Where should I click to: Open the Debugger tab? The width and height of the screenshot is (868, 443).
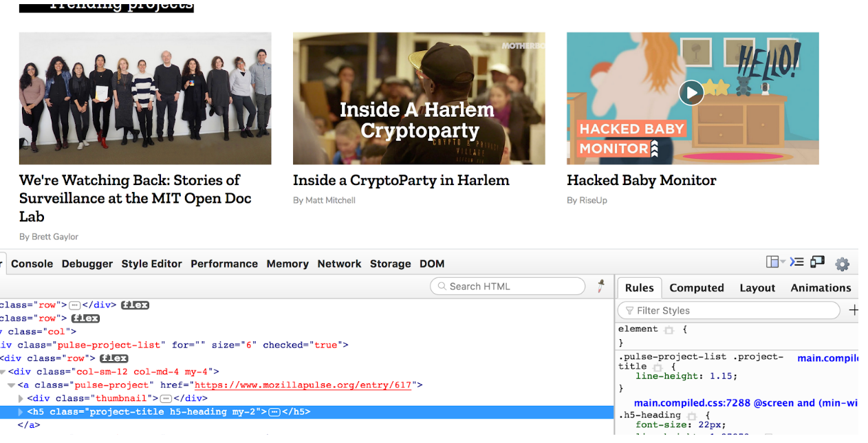click(87, 263)
